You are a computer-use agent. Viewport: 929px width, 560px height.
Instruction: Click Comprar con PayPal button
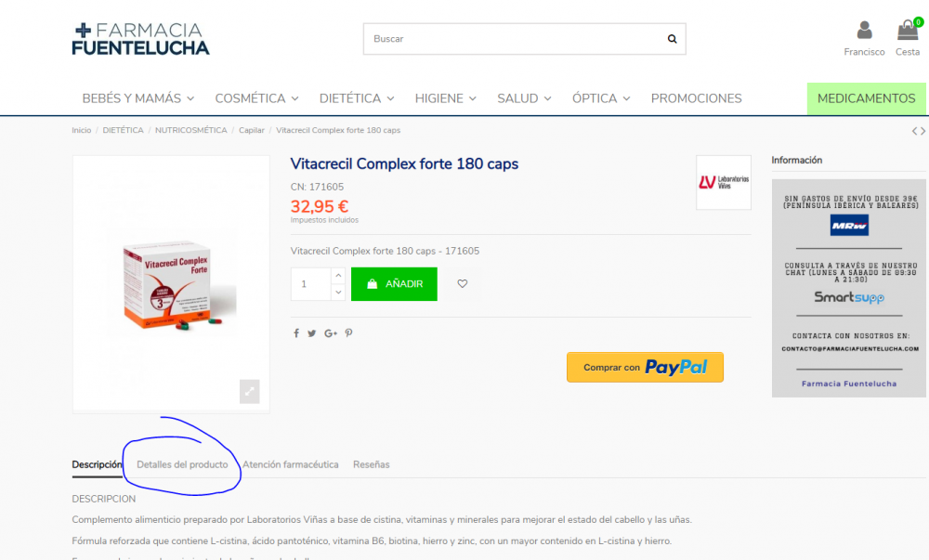[x=645, y=367]
